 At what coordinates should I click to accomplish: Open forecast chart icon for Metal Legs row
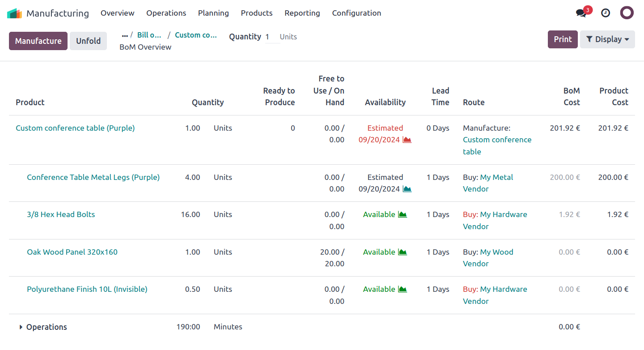407,189
